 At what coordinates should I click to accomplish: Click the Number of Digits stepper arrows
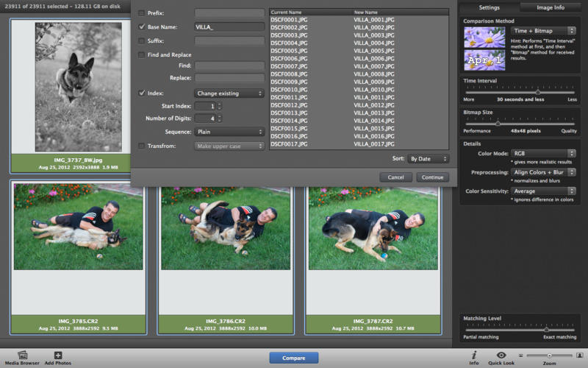coord(220,118)
